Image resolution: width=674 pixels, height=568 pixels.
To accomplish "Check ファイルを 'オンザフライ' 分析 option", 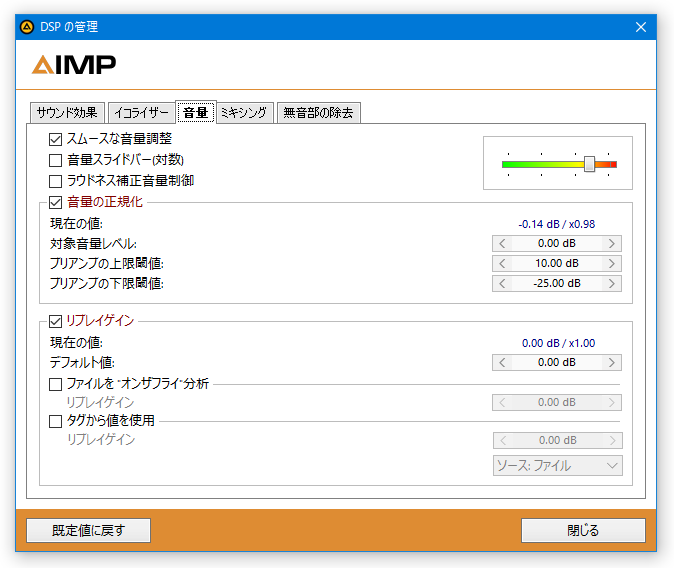I will [x=55, y=384].
